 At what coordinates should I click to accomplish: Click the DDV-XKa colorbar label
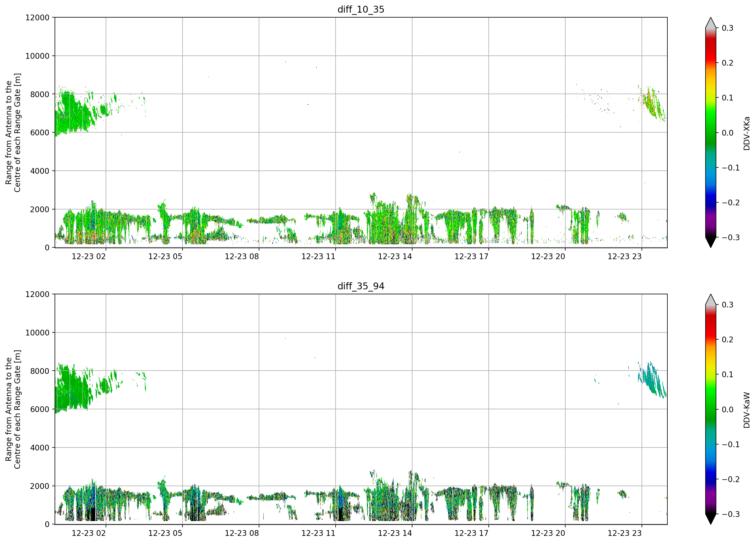747,133
